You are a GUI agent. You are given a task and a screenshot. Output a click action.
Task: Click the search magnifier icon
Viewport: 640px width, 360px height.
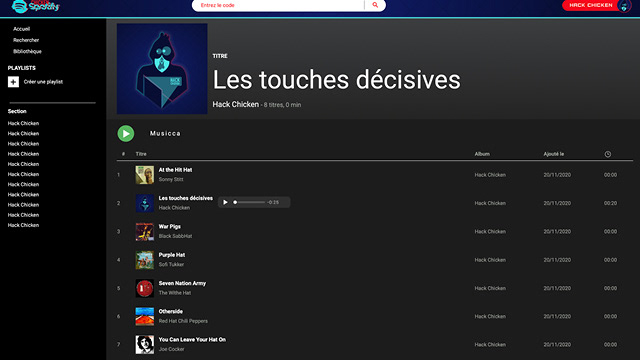[375, 5]
